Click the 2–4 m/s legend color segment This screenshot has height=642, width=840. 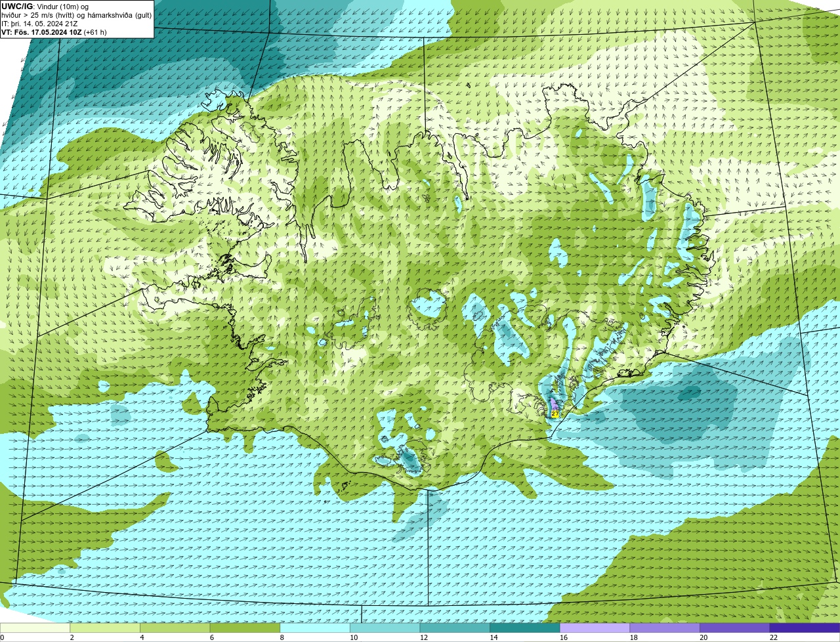(x=105, y=628)
